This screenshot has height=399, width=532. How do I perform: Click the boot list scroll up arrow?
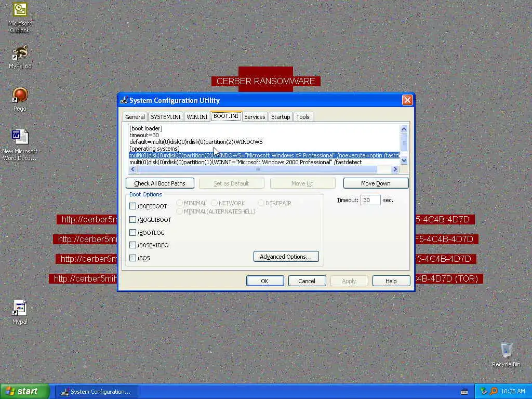click(x=404, y=129)
